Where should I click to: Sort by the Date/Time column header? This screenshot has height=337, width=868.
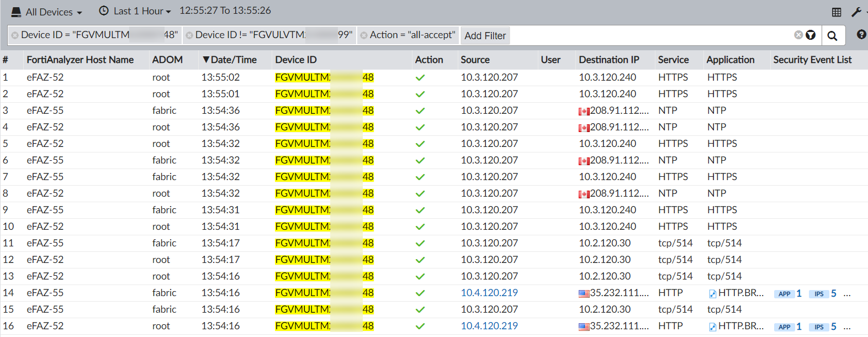click(230, 60)
